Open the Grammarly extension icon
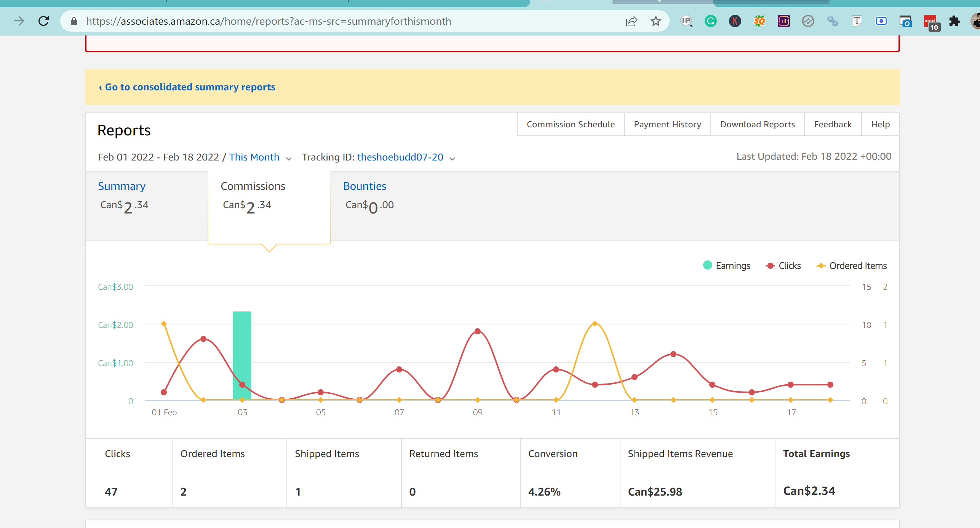980x528 pixels. (x=711, y=21)
